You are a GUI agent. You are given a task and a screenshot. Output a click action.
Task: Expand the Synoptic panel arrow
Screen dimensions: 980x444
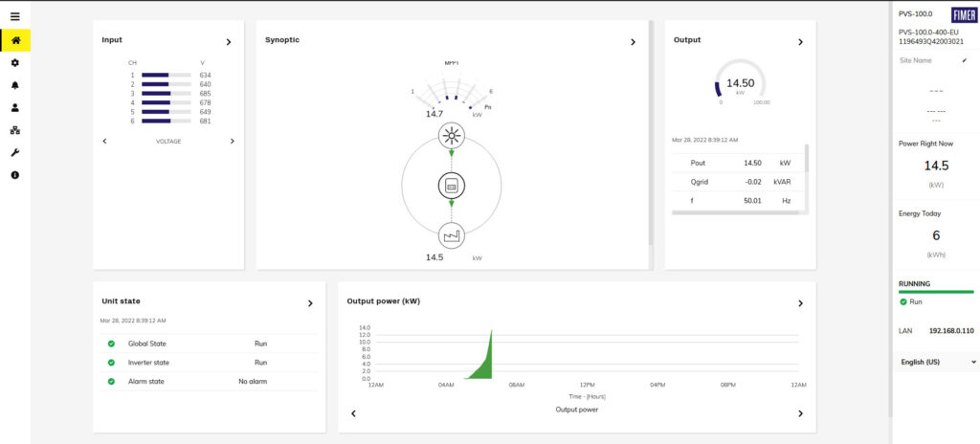point(633,42)
